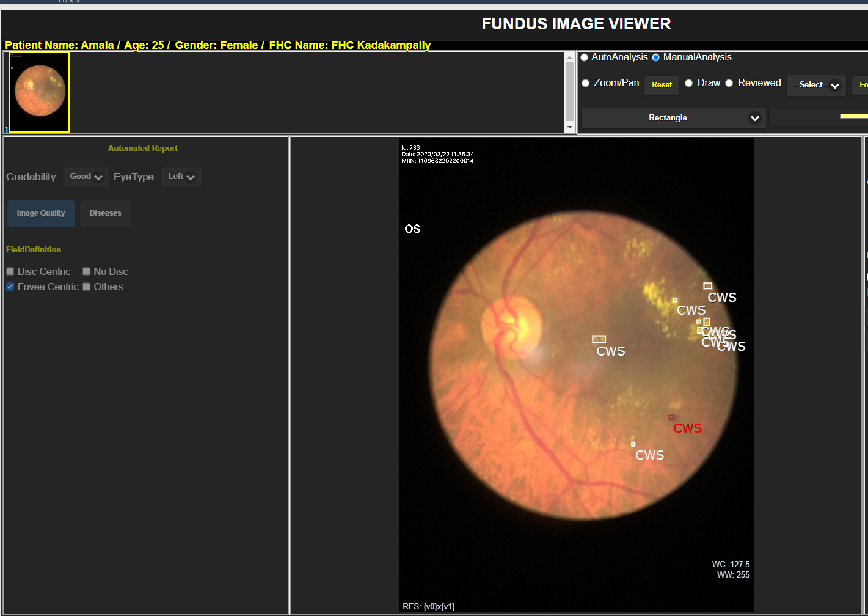Tick the No Disc checkbox
The image size is (868, 616).
coord(87,271)
